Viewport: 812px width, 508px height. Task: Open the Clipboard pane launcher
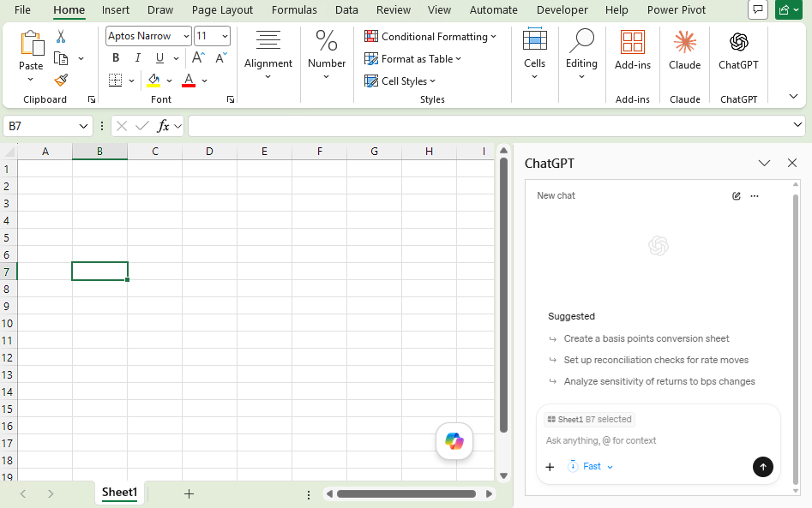pos(92,99)
